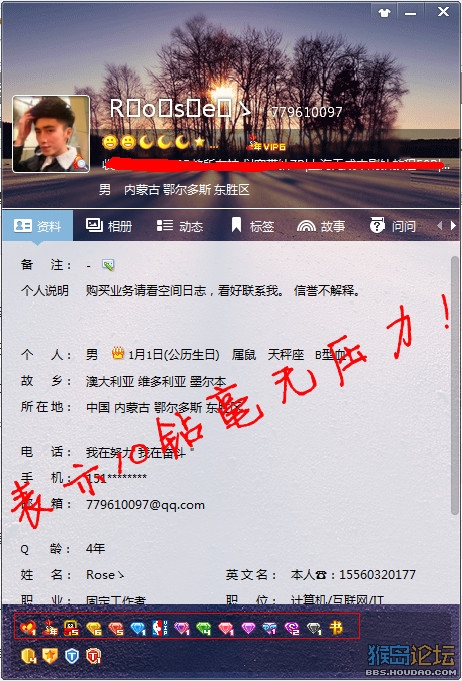Click the profile avatar photo
This screenshot has width=462, height=681.
[51, 134]
